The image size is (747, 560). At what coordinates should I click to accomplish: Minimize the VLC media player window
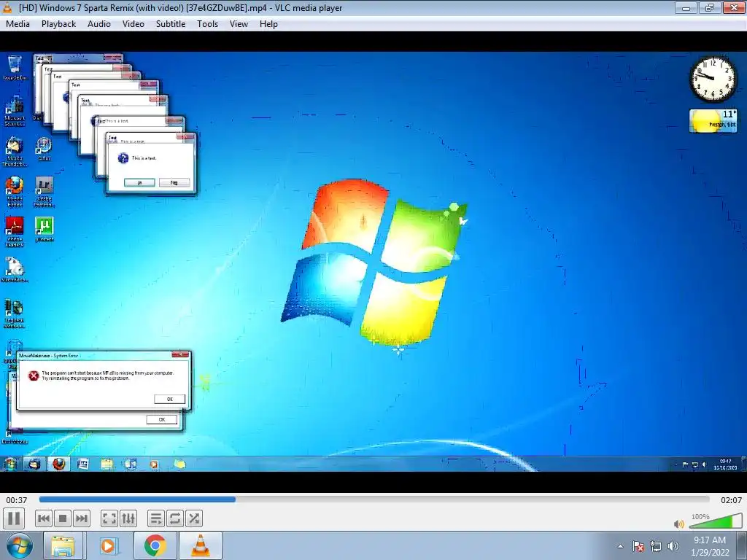(686, 7)
